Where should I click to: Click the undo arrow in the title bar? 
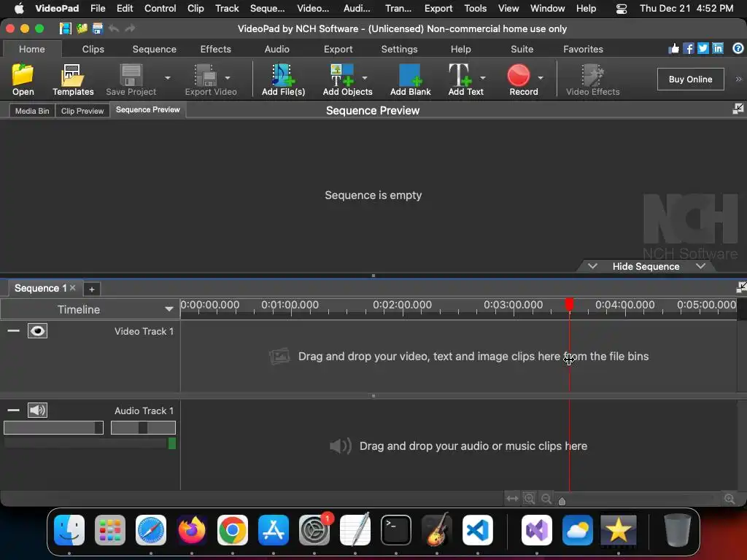point(114,28)
